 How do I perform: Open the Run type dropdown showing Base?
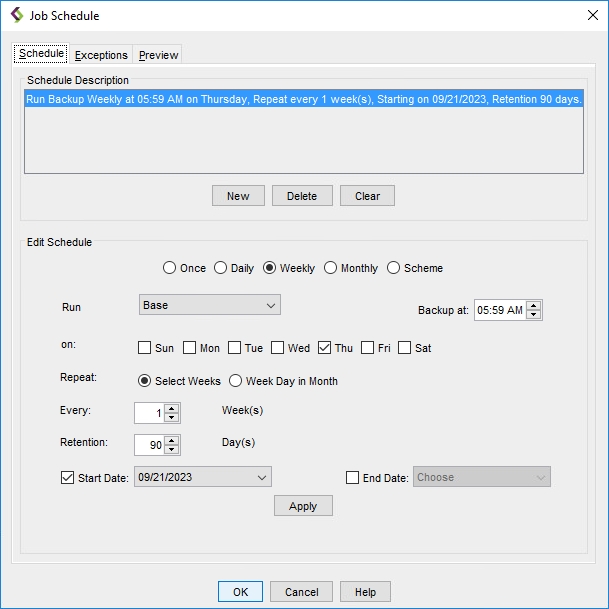click(209, 305)
